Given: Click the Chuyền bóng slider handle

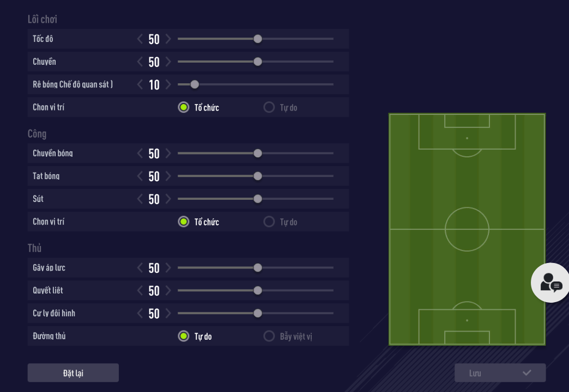Looking at the screenshot, I should tap(258, 153).
